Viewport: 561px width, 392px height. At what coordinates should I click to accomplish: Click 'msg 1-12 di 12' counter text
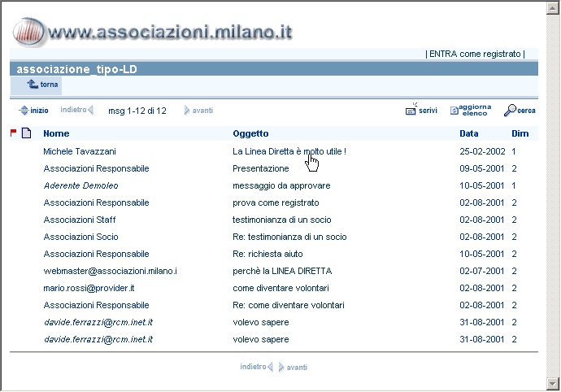[137, 111]
